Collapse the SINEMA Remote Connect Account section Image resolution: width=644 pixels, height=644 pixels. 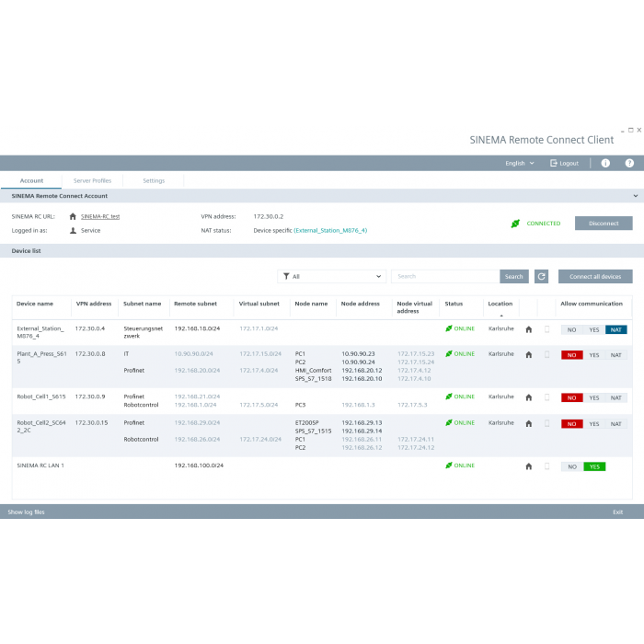(635, 196)
